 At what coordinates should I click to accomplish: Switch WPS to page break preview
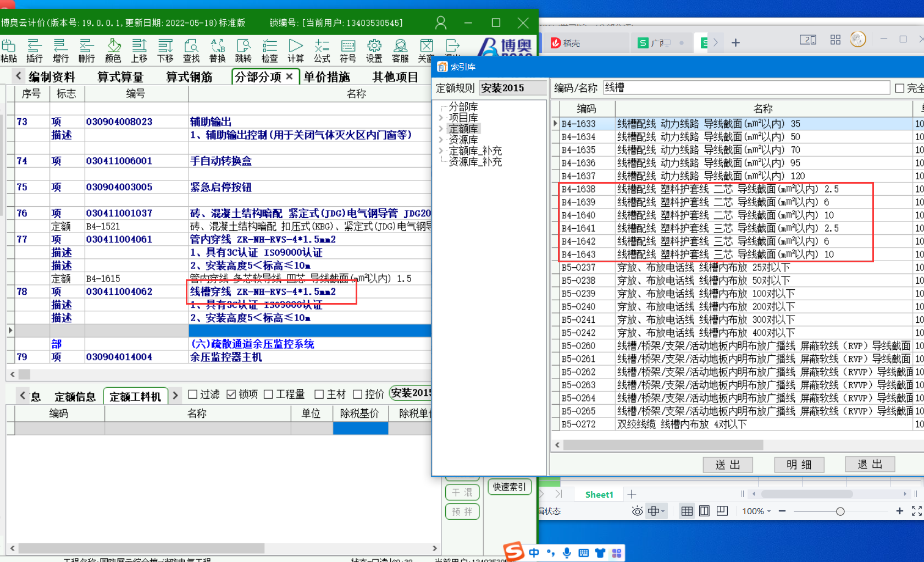pos(722,511)
